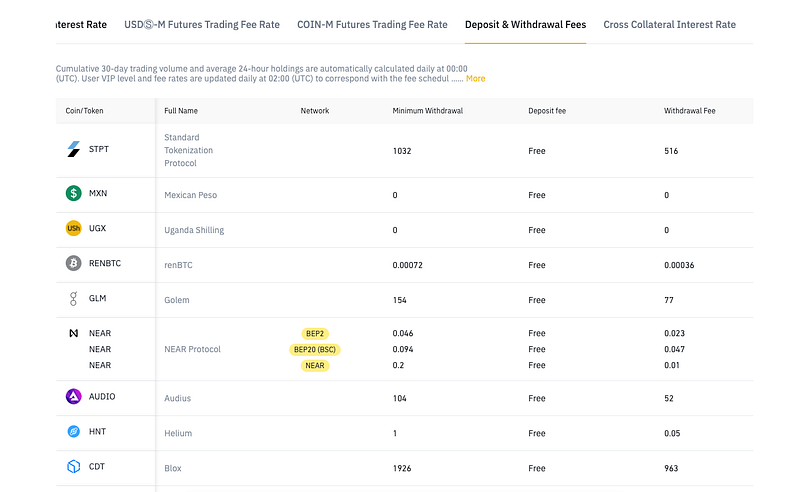Viewport: 800px width, 492px height.
Task: Click the Golem GLM icon
Action: pyautogui.click(x=73, y=299)
